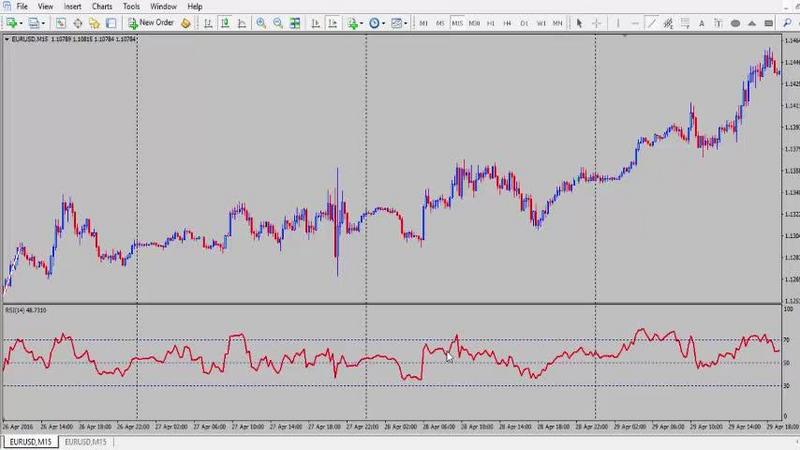Zoom in on the chart

tap(261, 23)
